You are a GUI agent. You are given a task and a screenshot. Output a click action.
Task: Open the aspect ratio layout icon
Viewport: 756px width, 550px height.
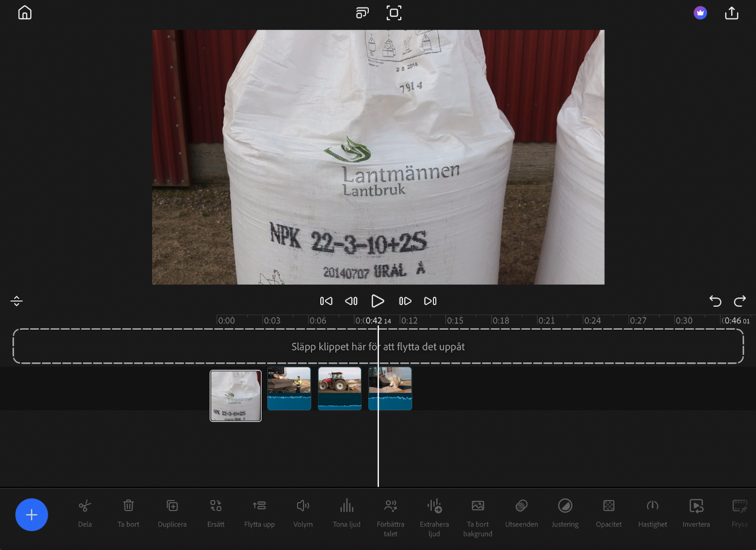362,13
